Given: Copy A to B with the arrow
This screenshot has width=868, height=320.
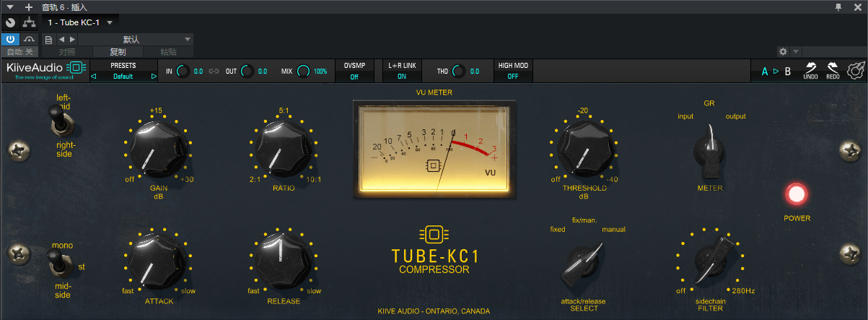Looking at the screenshot, I should click(776, 72).
